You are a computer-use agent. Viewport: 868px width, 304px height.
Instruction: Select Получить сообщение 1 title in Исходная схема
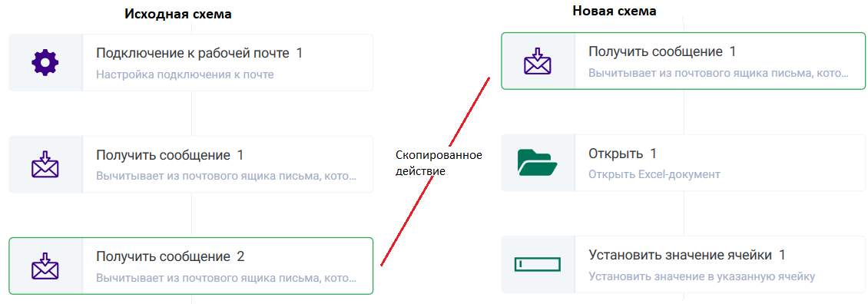point(170,155)
